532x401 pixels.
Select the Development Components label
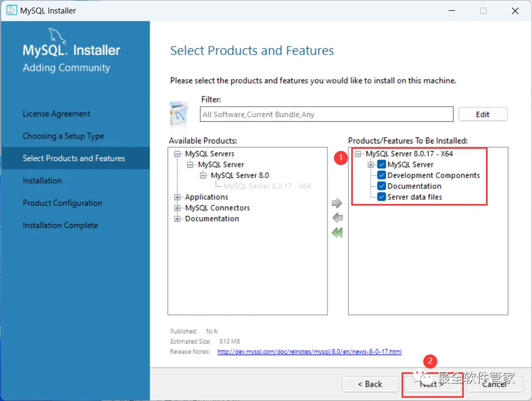point(434,175)
